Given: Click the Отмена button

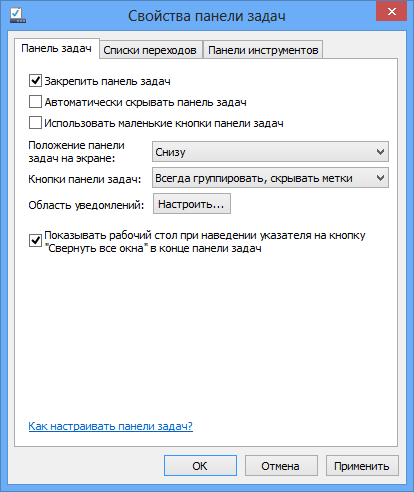Looking at the screenshot, I should pyautogui.click(x=281, y=466).
